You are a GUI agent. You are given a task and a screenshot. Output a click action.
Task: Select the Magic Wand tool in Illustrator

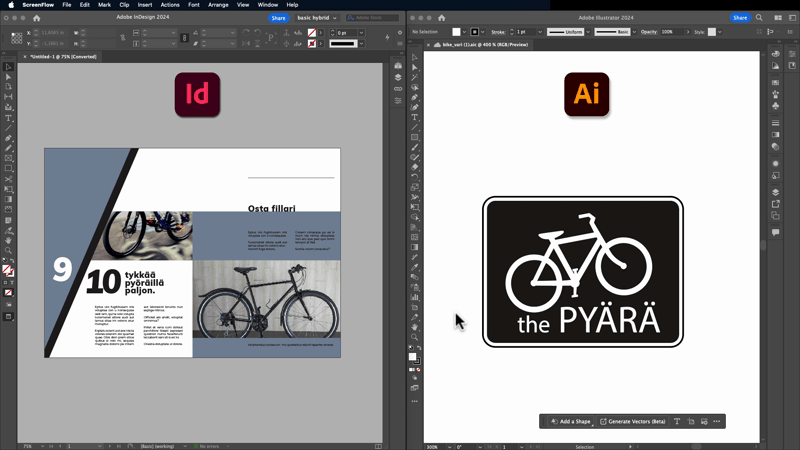point(415,77)
